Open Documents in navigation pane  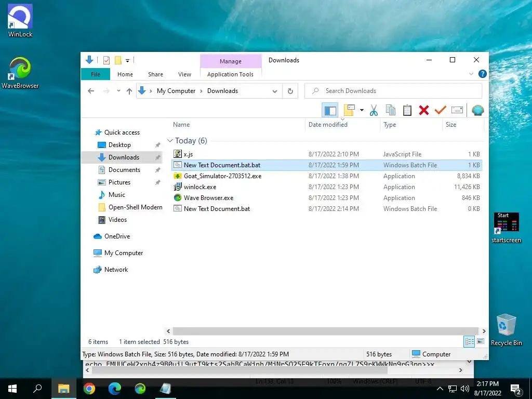click(x=124, y=170)
